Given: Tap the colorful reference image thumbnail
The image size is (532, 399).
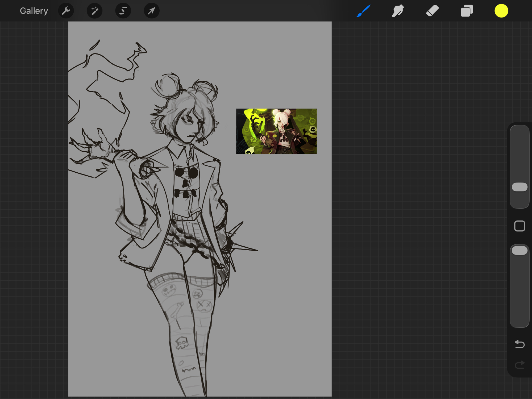Looking at the screenshot, I should [276, 131].
